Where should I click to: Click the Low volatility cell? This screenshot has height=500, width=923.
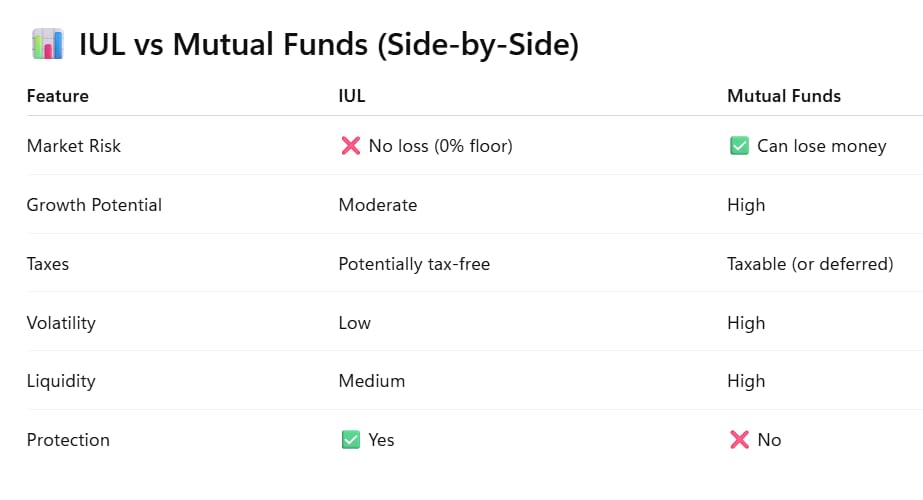354,323
